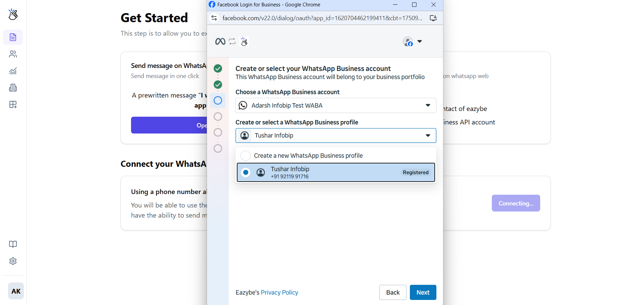
Task: Click the first completed step checkmark
Action: click(x=218, y=69)
